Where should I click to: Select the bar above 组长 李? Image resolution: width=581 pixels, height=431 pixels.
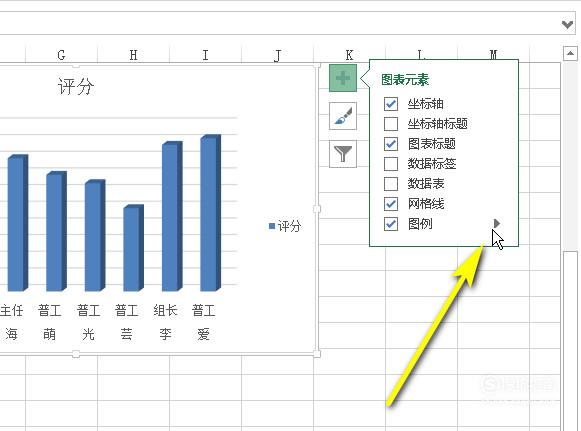[x=172, y=216]
